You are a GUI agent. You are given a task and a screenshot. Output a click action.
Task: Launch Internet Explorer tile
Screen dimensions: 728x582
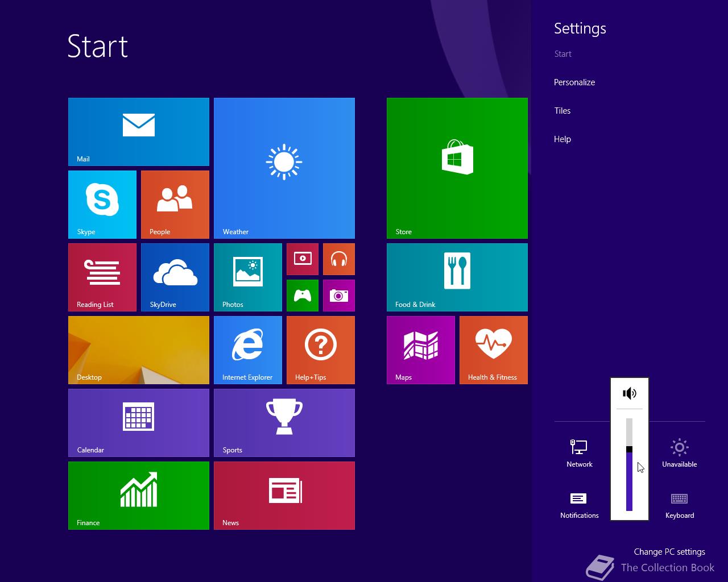tap(248, 350)
